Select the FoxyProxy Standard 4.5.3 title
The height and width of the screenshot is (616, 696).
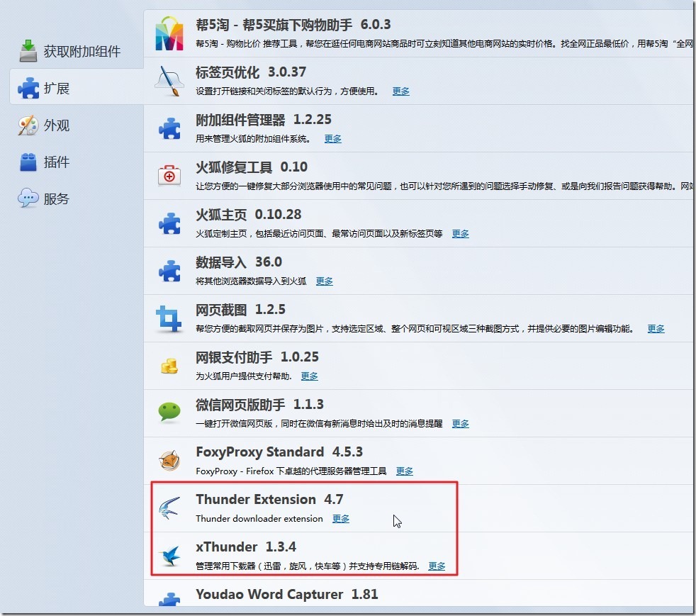[x=279, y=452]
